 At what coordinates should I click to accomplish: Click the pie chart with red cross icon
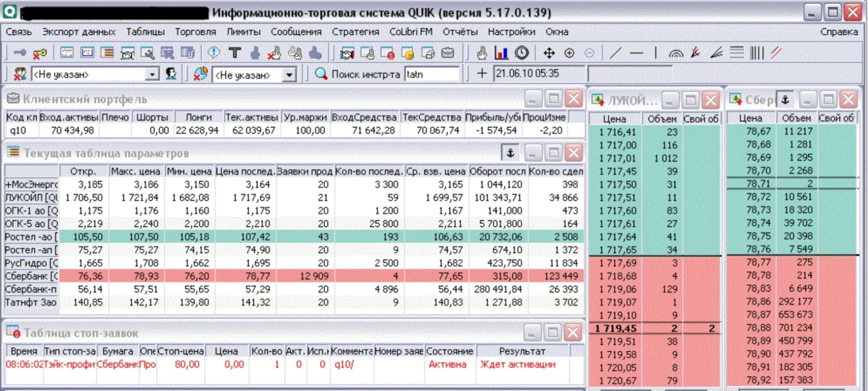[x=201, y=74]
